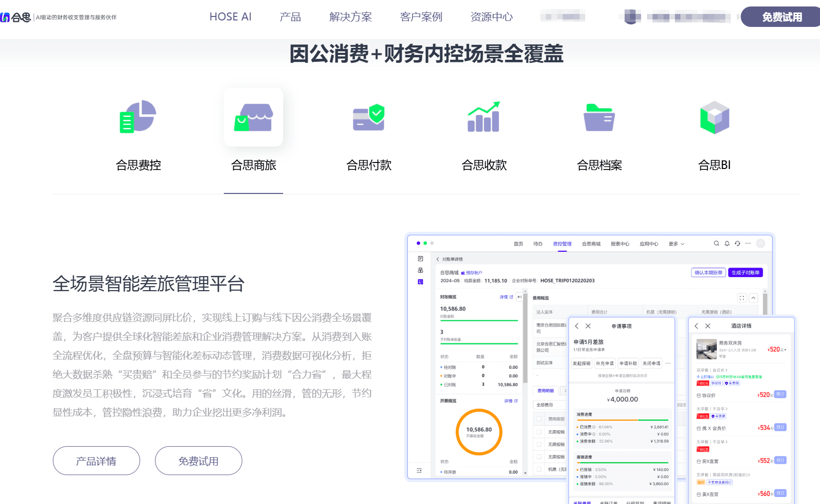The width and height of the screenshot is (820, 504).
Task: Open the 详情 link in 开票概览
Action: pos(510,401)
